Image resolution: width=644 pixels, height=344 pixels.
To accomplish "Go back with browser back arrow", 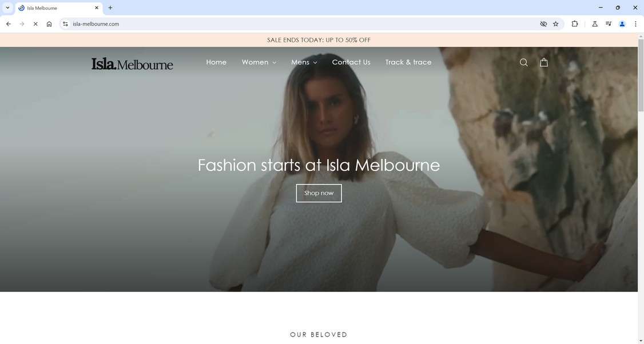I will coord(9,24).
